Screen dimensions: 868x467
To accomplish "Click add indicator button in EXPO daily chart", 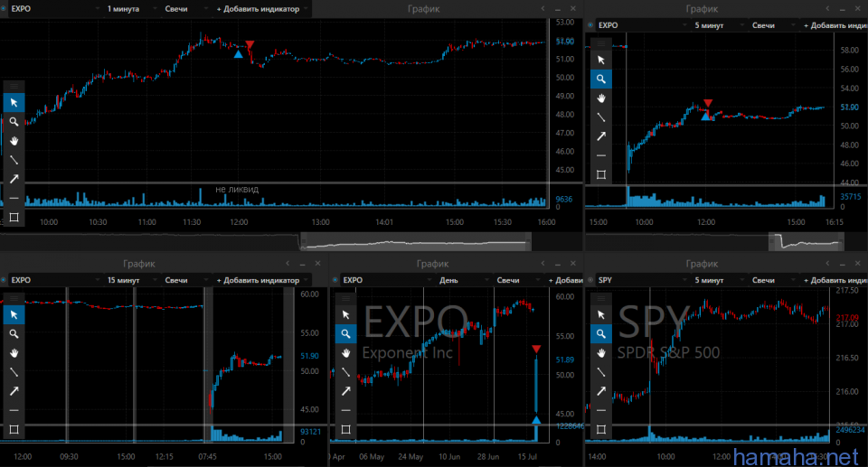I will (x=564, y=280).
